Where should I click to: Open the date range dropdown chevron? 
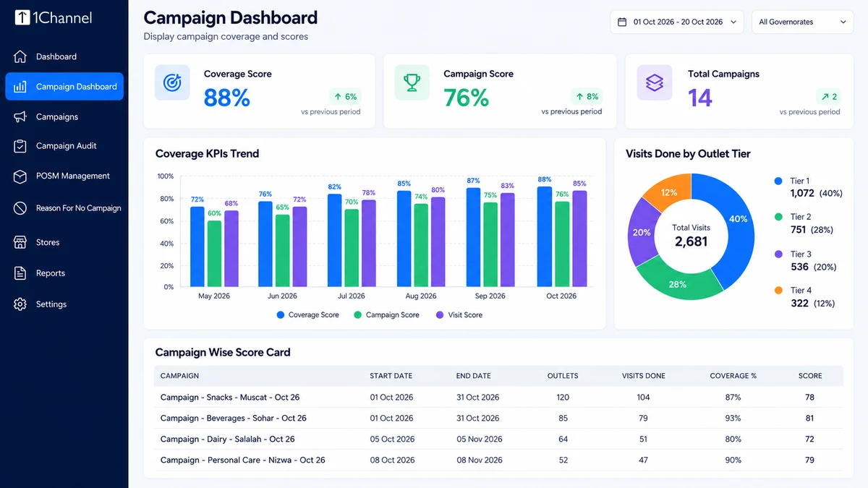tap(733, 22)
